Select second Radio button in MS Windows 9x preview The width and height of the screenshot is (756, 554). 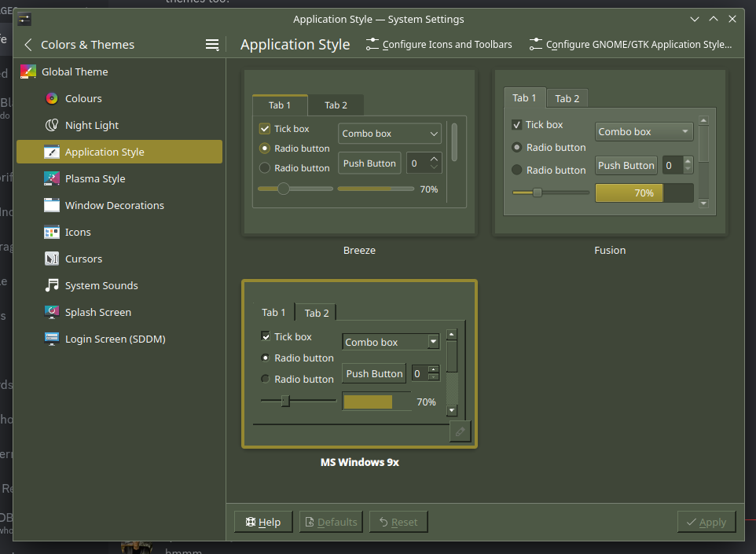pos(266,379)
